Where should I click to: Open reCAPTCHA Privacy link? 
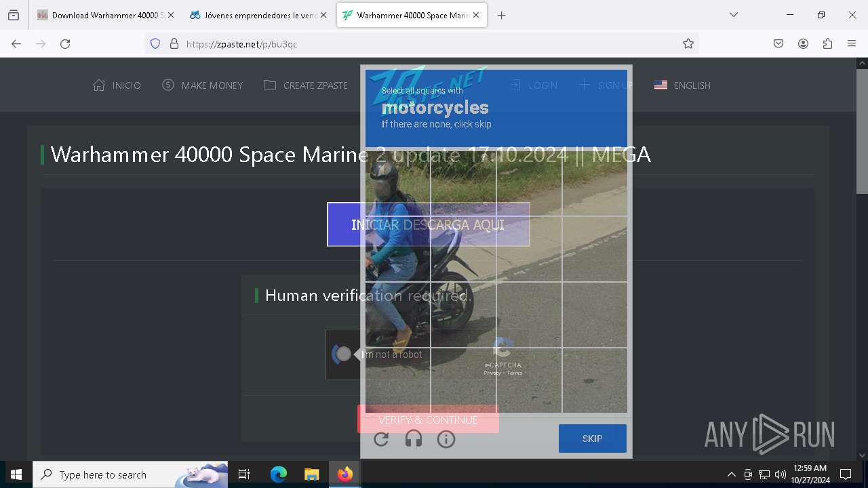click(x=492, y=373)
